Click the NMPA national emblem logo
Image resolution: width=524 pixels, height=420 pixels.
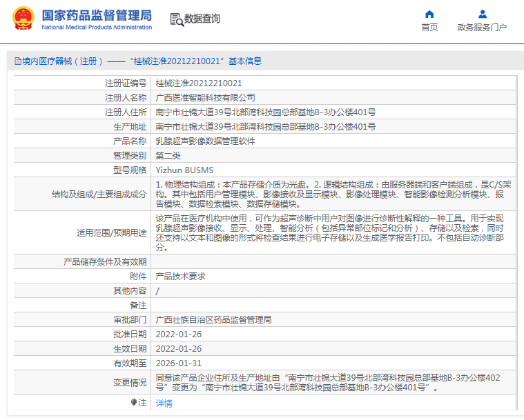point(23,19)
